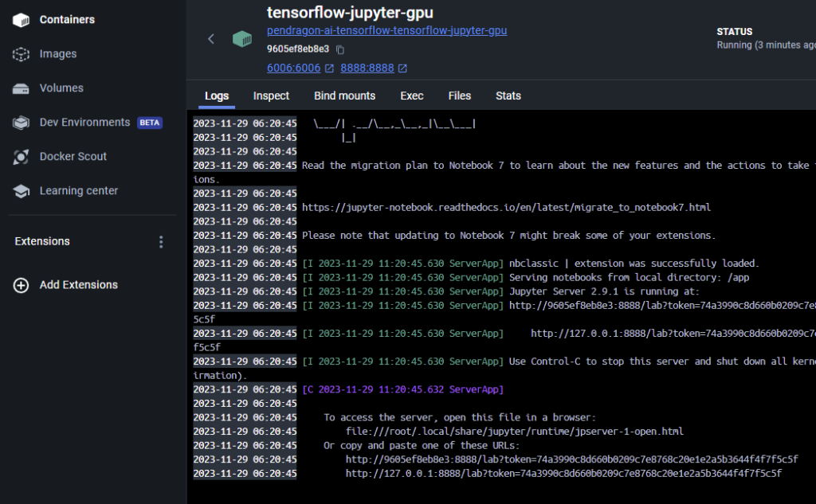Open the Stats tab
The width and height of the screenshot is (816, 504).
(508, 96)
